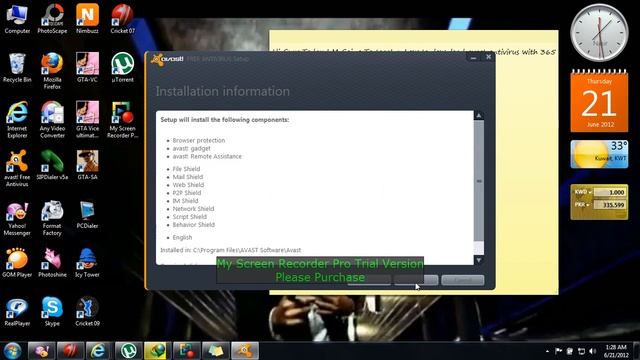The height and width of the screenshot is (360, 640).
Task: Open the weather gadget for Kuwait
Action: click(599, 154)
